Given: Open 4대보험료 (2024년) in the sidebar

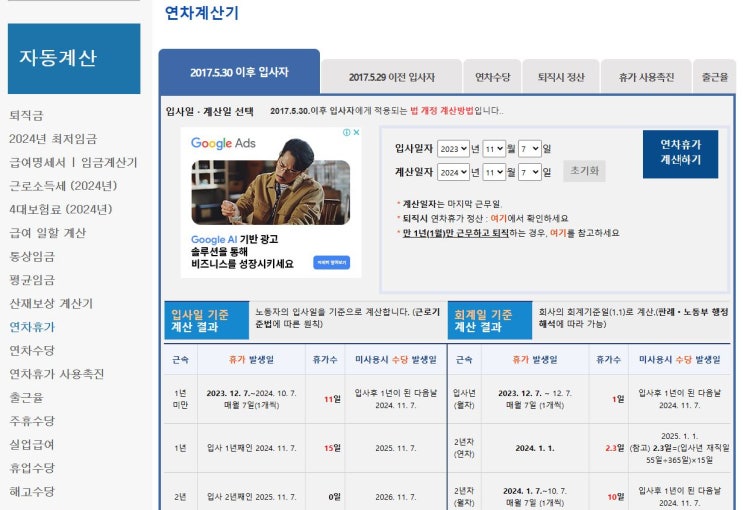Looking at the screenshot, I should (x=61, y=209).
